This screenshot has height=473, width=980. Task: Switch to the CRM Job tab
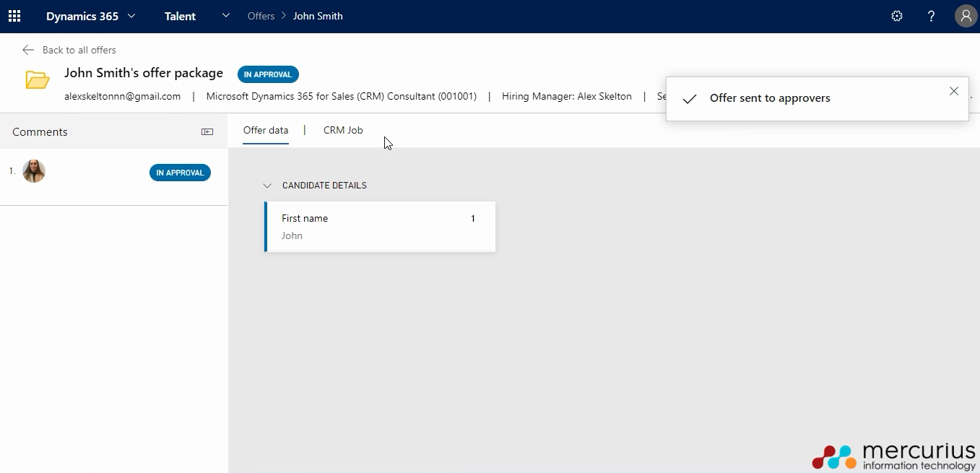tap(343, 130)
